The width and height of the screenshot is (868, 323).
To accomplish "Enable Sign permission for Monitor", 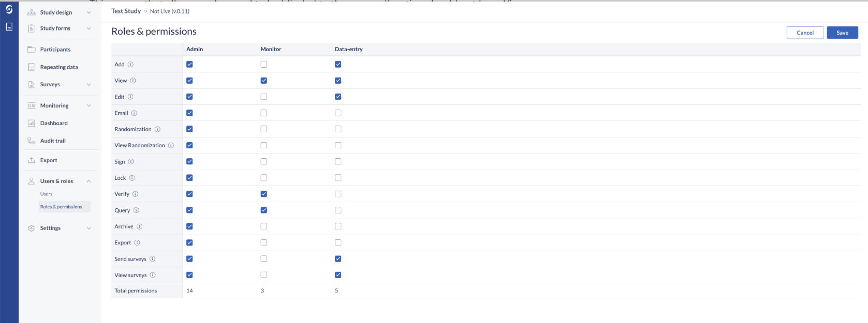I will (x=264, y=162).
